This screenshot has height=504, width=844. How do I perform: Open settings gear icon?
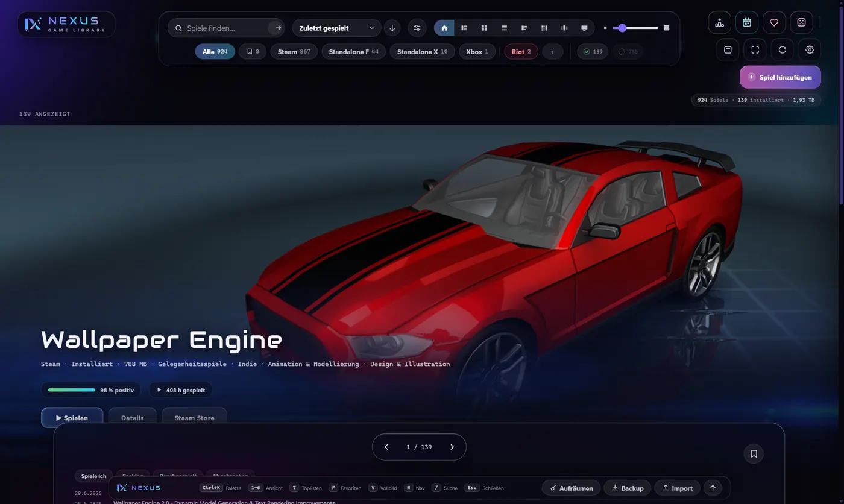coord(810,49)
